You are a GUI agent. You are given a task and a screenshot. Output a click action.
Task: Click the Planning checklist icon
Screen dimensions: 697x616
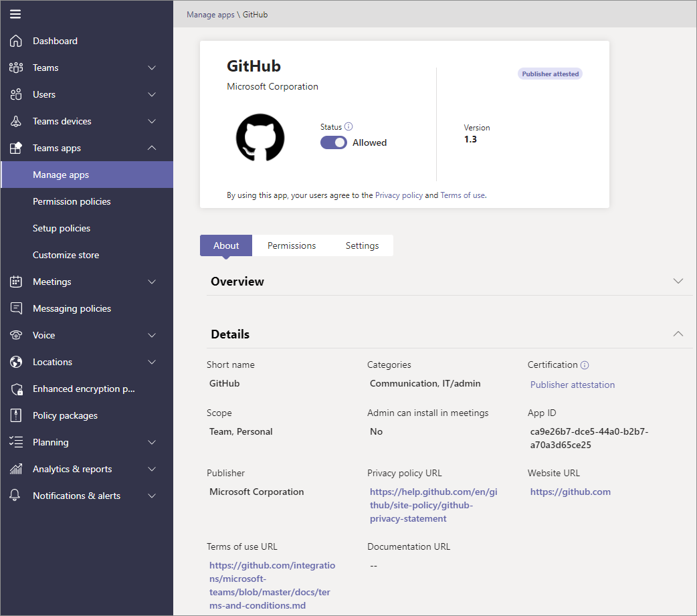tap(15, 442)
